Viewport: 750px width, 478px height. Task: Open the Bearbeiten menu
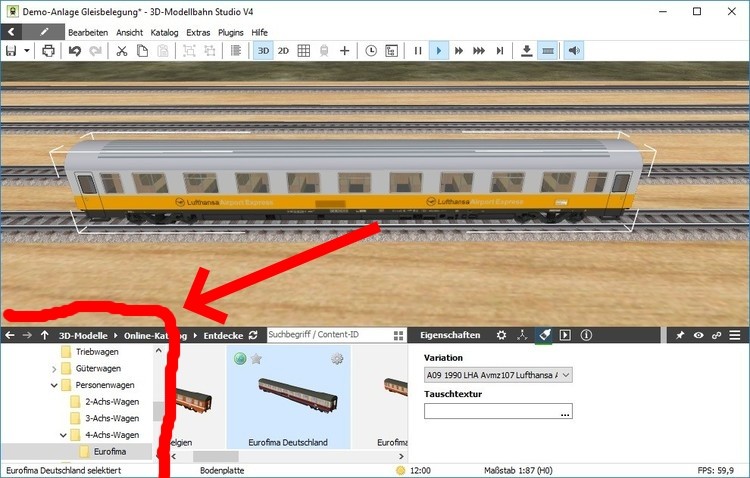pyautogui.click(x=88, y=33)
